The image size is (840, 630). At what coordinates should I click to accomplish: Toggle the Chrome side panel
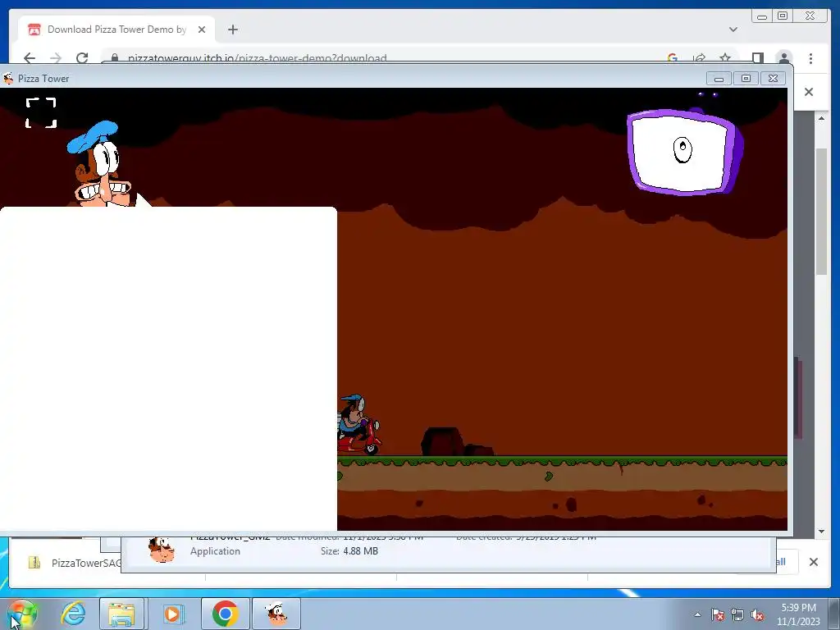pyautogui.click(x=757, y=58)
